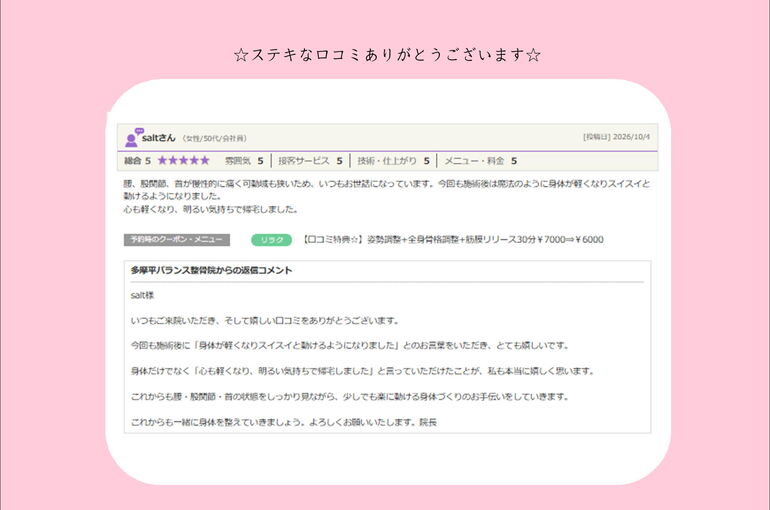Click the 多摩平バランス整骨院からの返信コメント heading
The image size is (770, 510).
211,270
